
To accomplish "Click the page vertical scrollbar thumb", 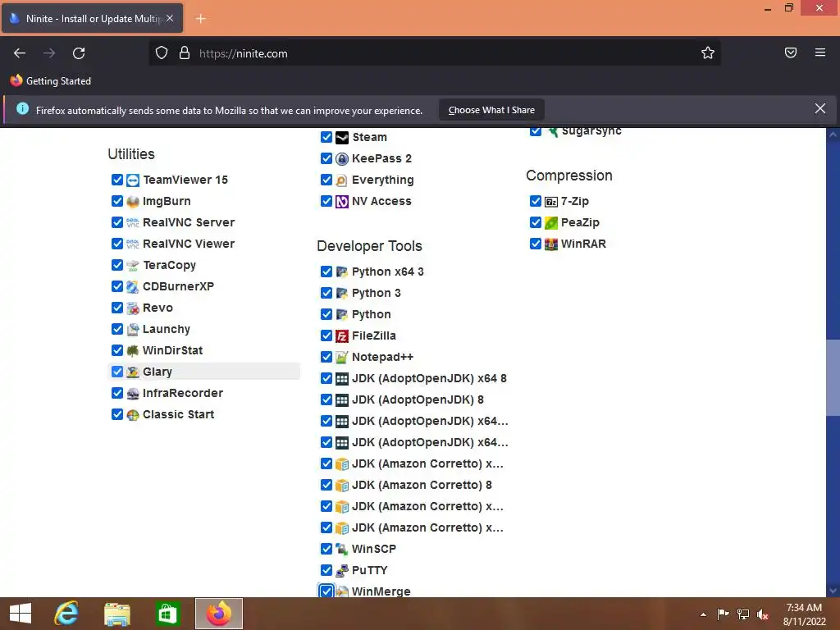I will click(x=833, y=377).
